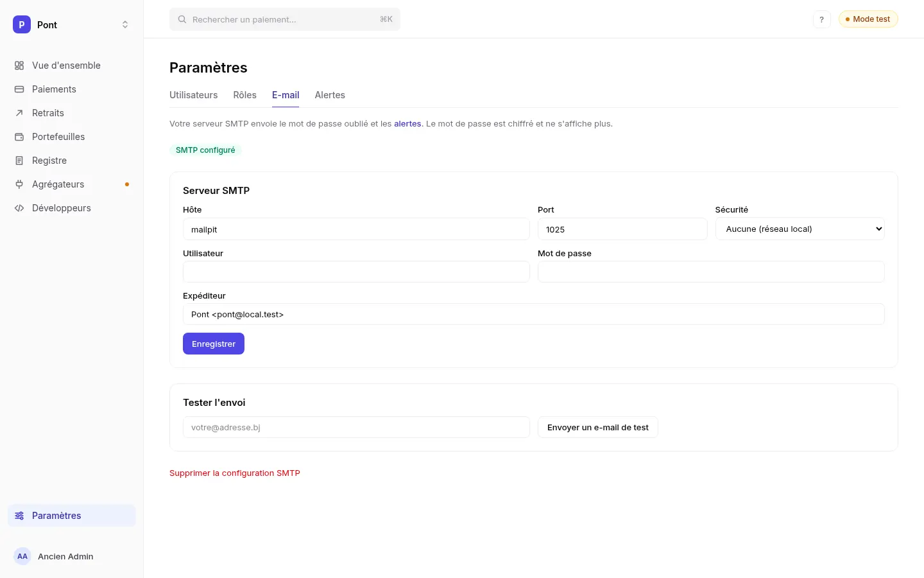
Task: Go to Paiements in the sidebar
Action: (x=72, y=89)
